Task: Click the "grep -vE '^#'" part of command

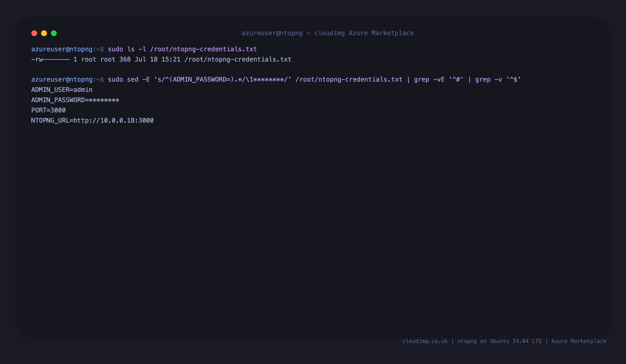Action: pyautogui.click(x=439, y=79)
